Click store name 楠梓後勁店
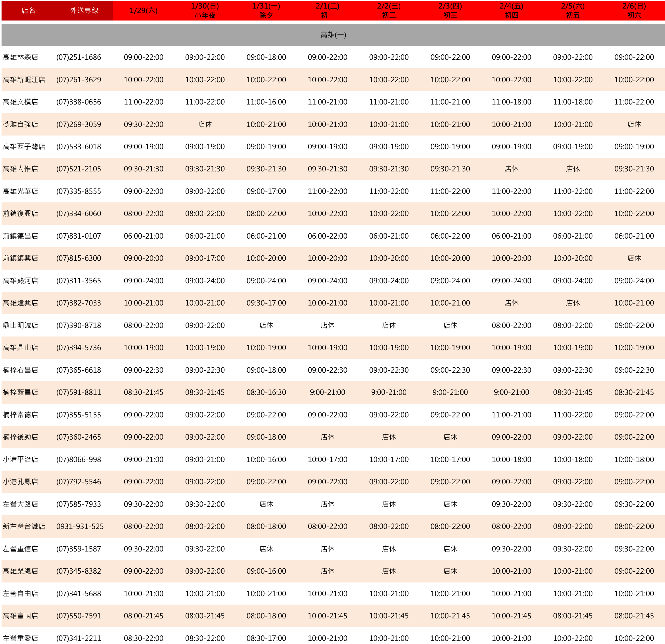This screenshot has height=644, width=665. (21, 437)
